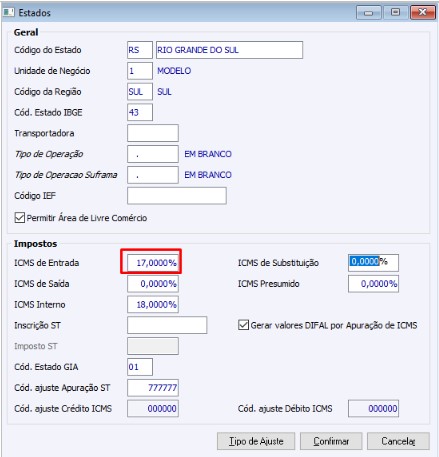The image size is (439, 457).
Task: Focus the Código do Estado RS field
Action: click(140, 50)
